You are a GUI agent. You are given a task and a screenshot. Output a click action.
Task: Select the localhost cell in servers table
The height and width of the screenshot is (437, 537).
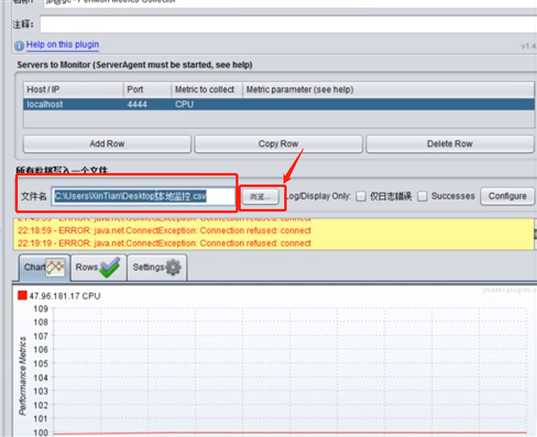click(73, 104)
